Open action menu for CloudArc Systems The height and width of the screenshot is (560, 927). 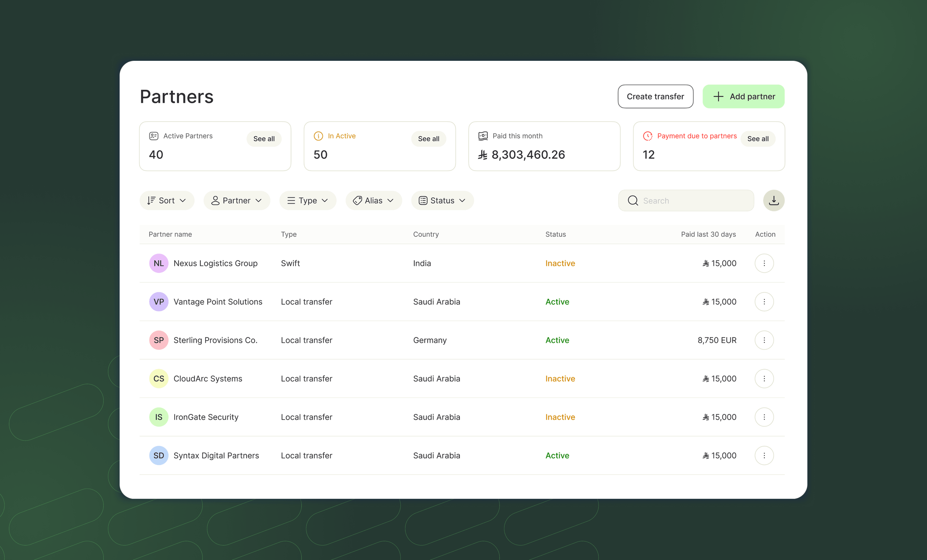[764, 378]
